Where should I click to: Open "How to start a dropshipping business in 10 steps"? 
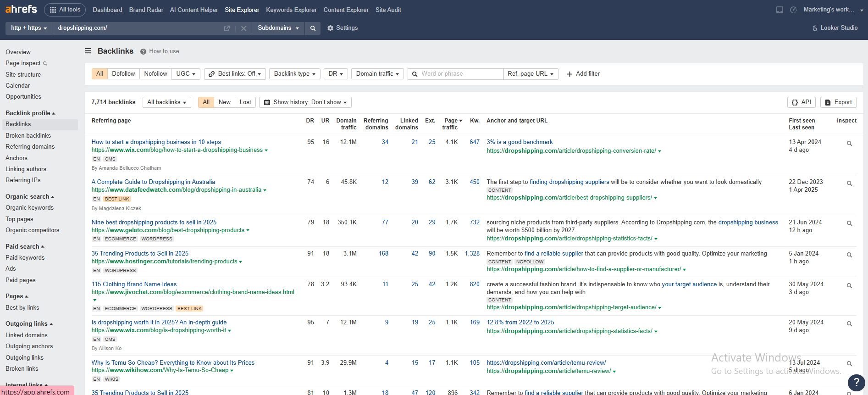pyautogui.click(x=156, y=142)
